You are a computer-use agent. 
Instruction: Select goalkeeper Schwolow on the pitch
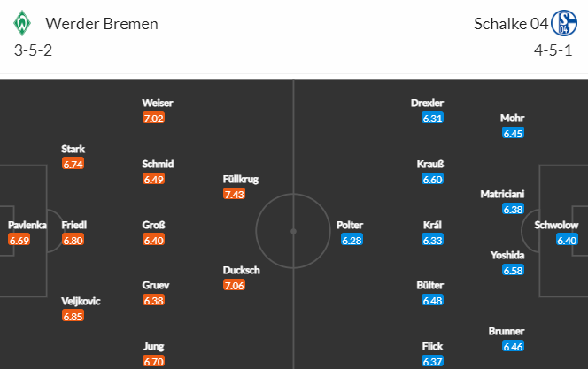556,225
